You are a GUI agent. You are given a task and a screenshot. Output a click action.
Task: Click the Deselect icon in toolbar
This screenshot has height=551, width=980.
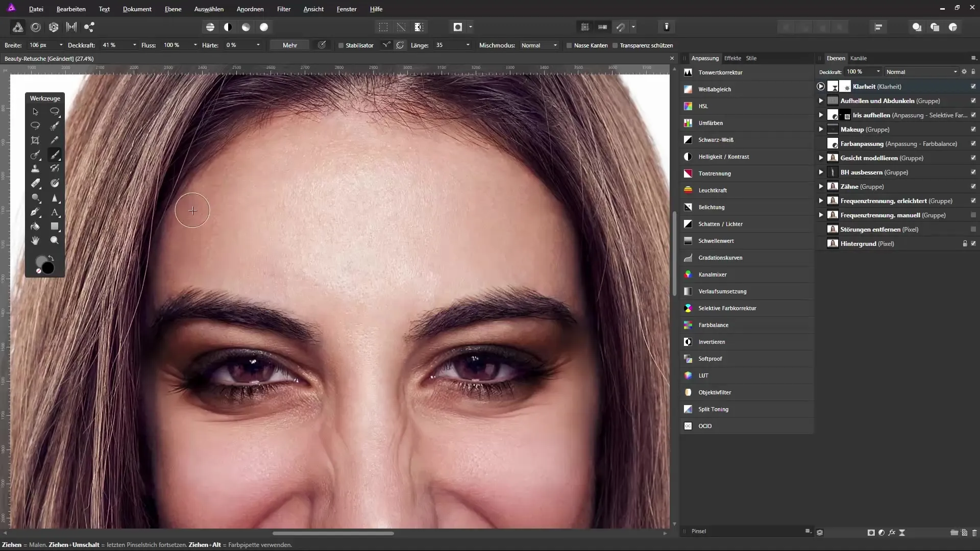tap(401, 27)
